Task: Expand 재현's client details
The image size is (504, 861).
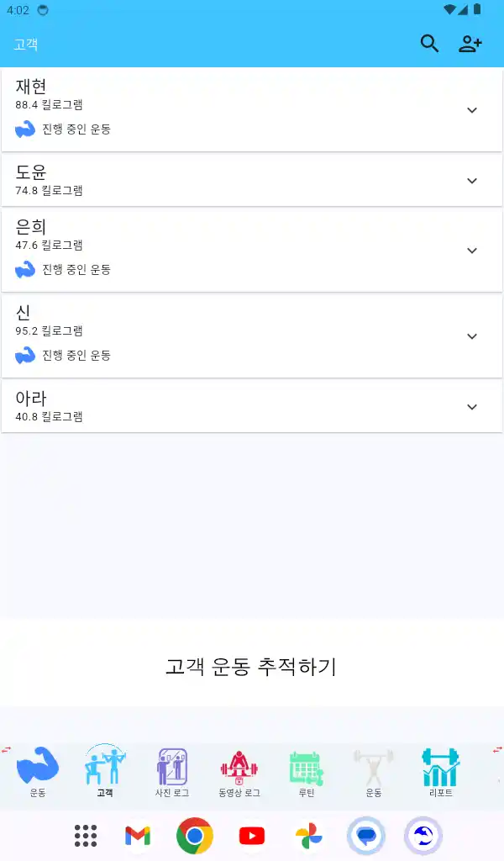Action: (x=472, y=110)
